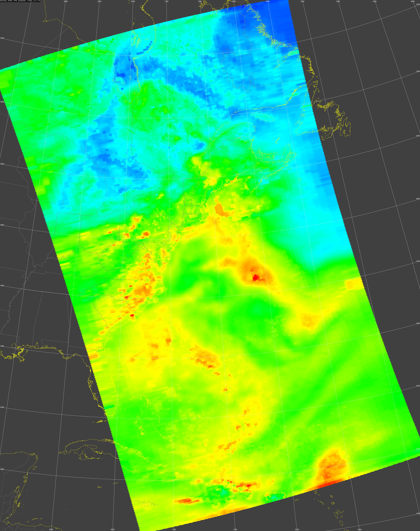Click the 30N label on the right edge
The image size is (420, 531).
418,323
